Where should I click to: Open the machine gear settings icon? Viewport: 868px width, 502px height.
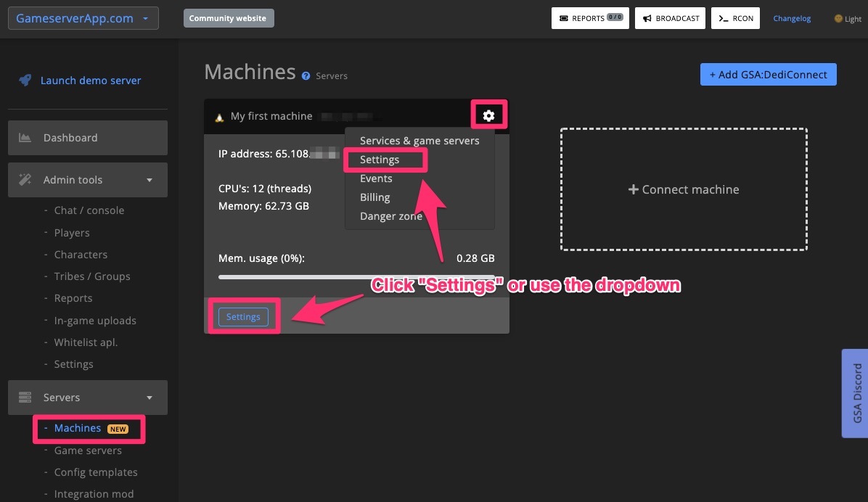tap(488, 115)
